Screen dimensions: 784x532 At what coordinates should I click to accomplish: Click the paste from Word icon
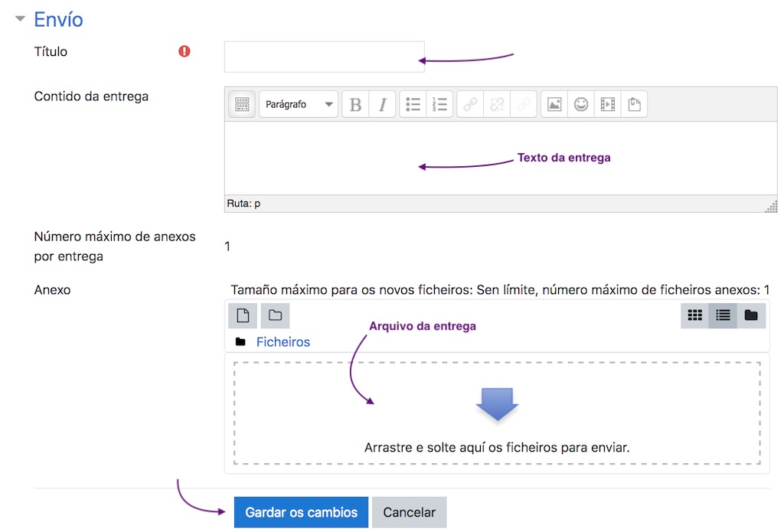pyautogui.click(x=634, y=105)
